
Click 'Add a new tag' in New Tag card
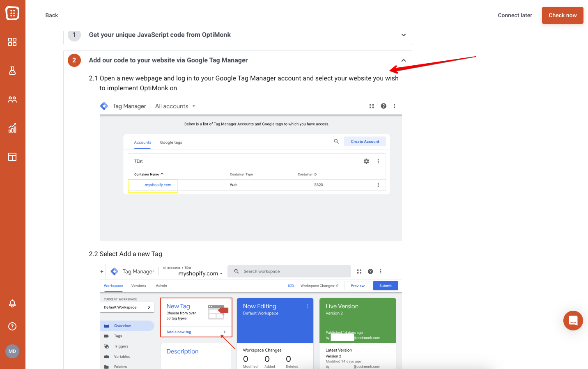click(x=179, y=332)
